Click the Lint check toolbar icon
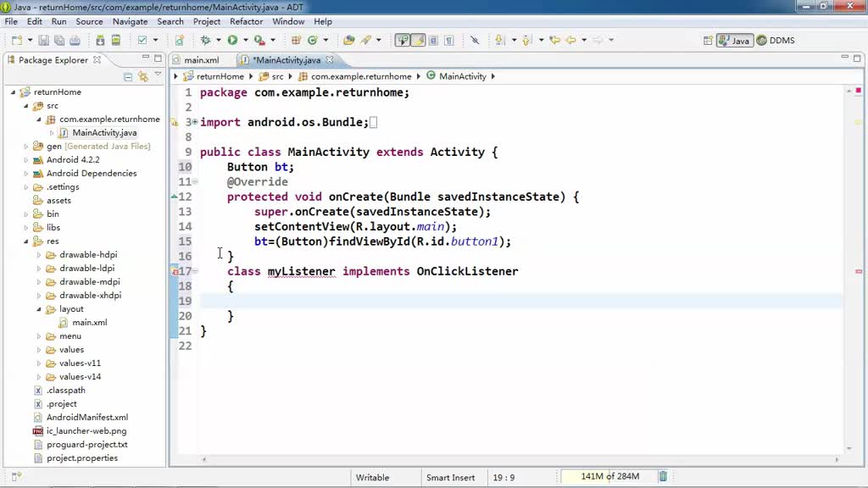868x488 pixels. pyautogui.click(x=142, y=41)
